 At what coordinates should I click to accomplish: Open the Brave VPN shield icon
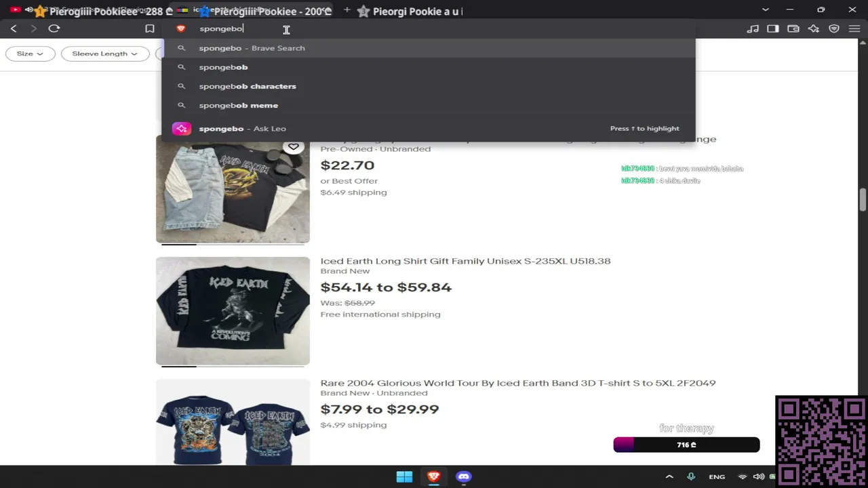(x=834, y=28)
